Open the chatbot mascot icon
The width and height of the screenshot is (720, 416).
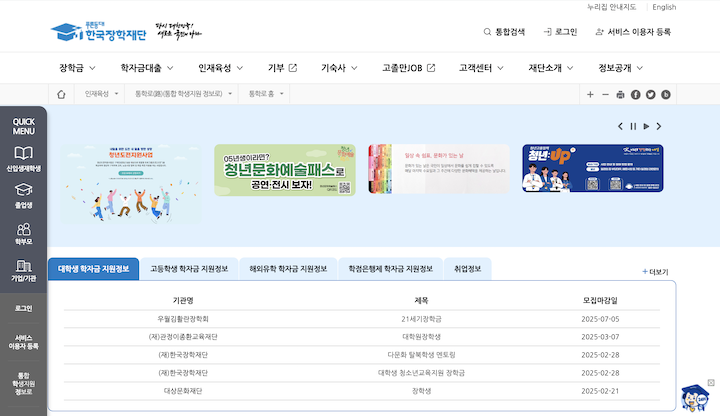click(x=695, y=398)
